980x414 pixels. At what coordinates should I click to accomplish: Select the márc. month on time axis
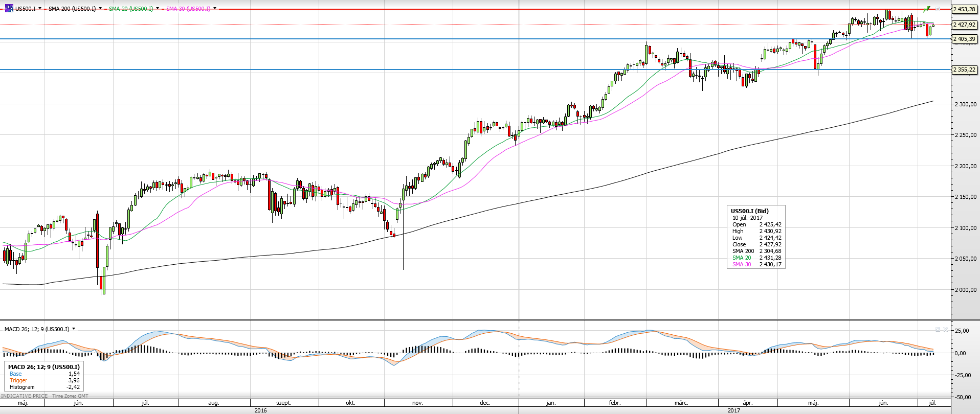681,403
